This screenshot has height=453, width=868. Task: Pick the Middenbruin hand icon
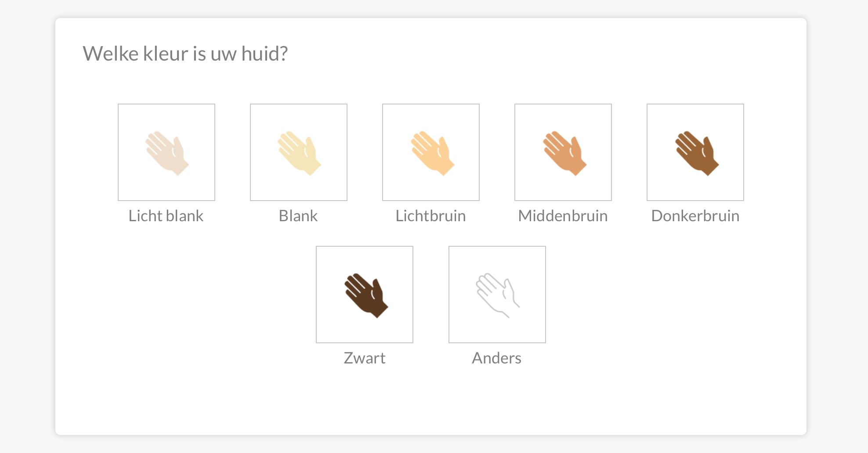564,153
